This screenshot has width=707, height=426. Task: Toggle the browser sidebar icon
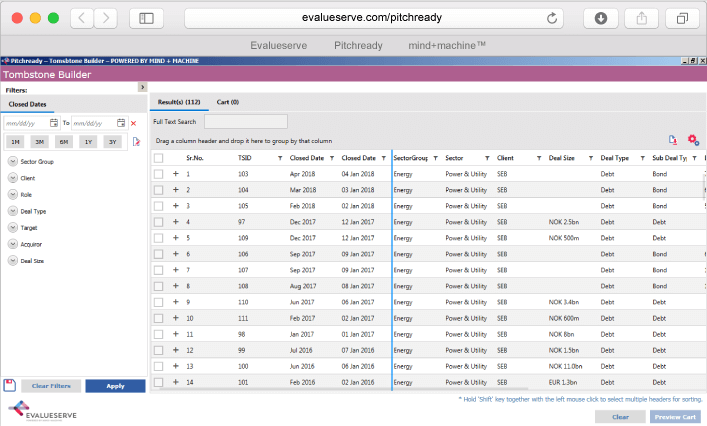(x=146, y=18)
